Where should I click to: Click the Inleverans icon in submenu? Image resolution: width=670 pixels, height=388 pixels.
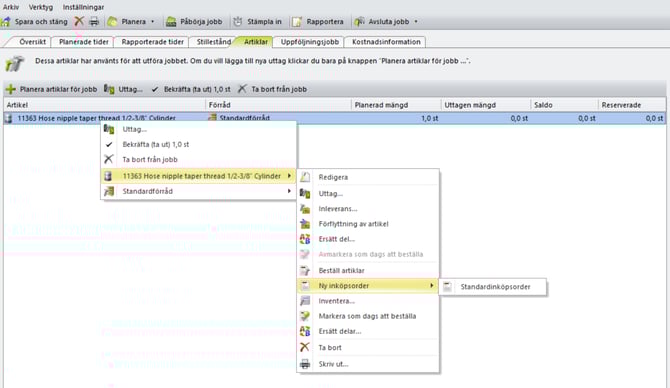click(305, 209)
